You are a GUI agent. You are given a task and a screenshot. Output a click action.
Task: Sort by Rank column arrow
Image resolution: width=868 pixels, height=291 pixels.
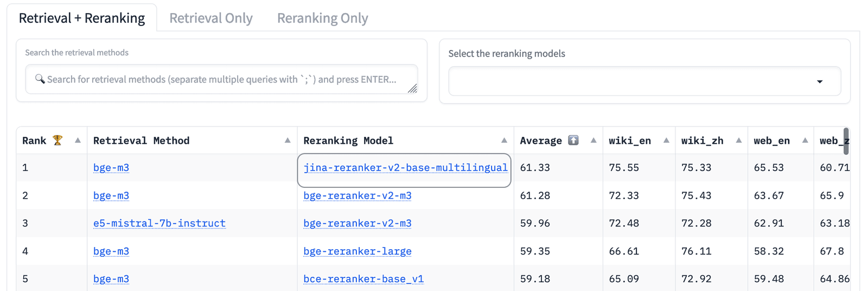78,140
